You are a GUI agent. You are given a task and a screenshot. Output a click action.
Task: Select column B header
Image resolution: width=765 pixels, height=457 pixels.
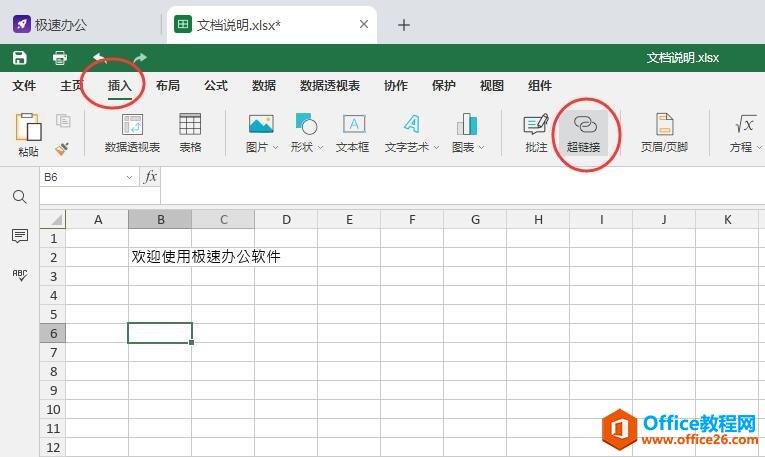[x=161, y=219]
